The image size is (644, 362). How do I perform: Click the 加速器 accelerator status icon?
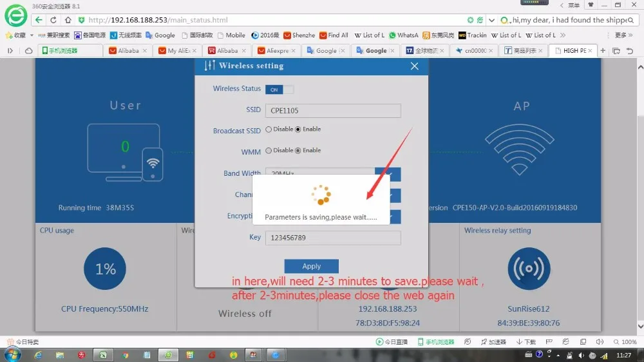coord(493,342)
